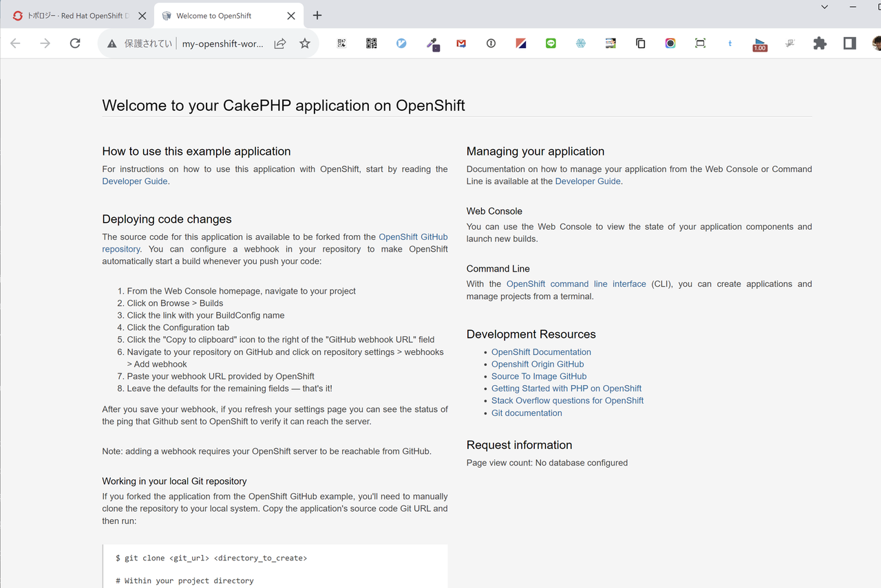Close the Welcome to OpenShift tab

click(291, 16)
